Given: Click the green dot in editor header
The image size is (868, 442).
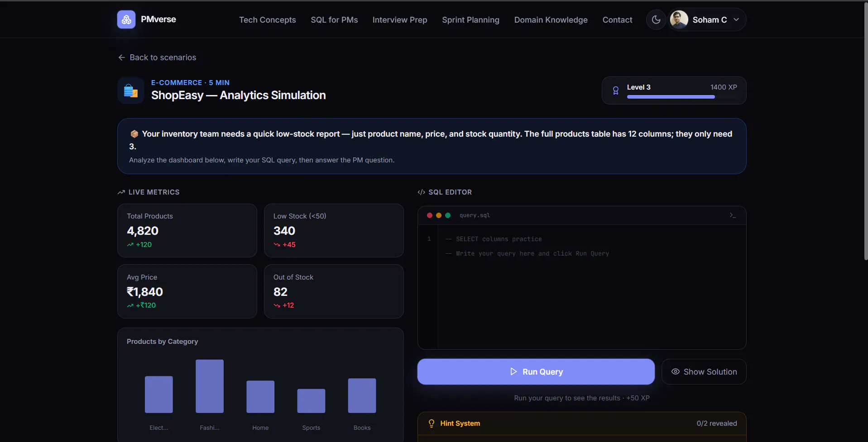Looking at the screenshot, I should 448,215.
